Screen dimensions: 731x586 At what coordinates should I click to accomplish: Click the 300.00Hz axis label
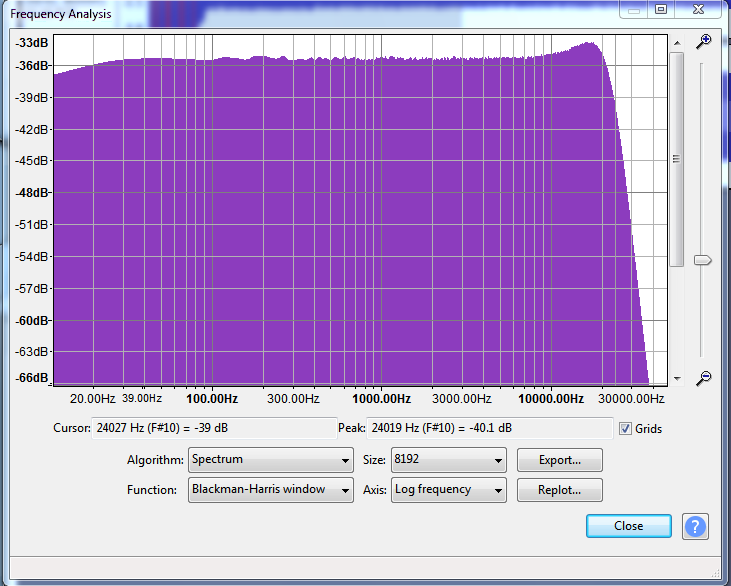pos(293,399)
